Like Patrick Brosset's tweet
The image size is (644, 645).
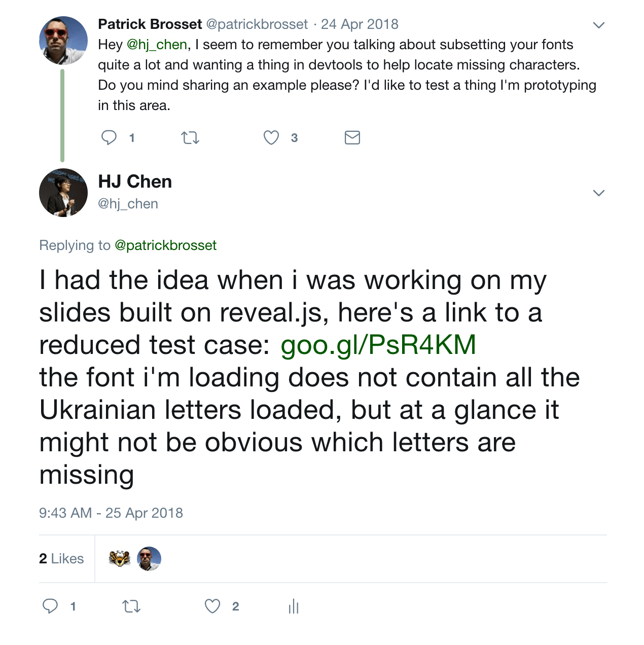pyautogui.click(x=271, y=137)
